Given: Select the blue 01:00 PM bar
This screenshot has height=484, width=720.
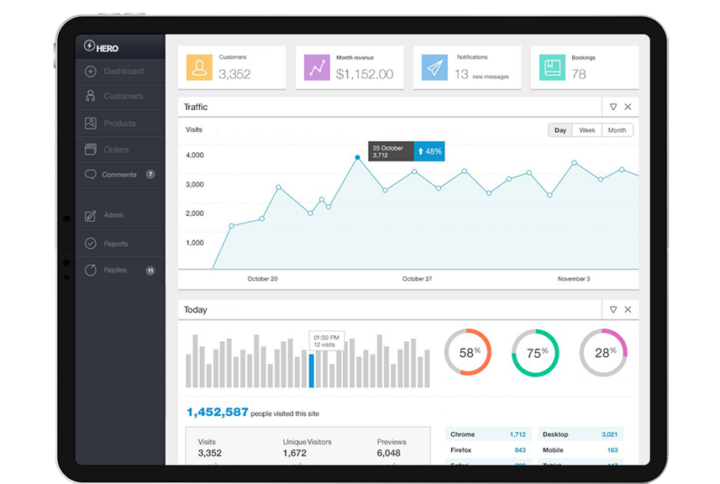Looking at the screenshot, I should tap(311, 371).
